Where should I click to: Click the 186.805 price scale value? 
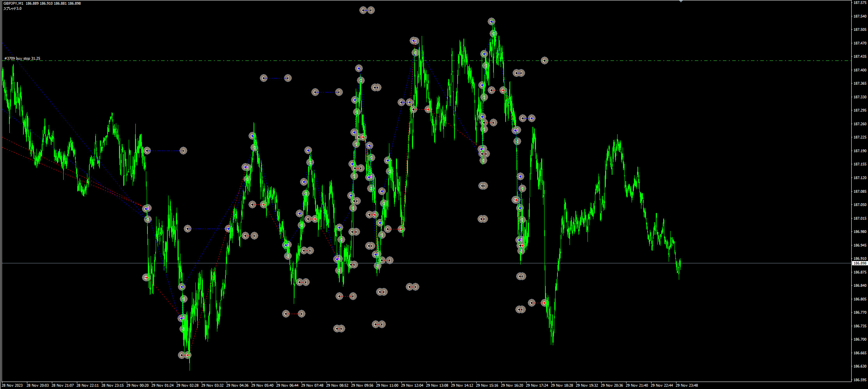(x=859, y=299)
